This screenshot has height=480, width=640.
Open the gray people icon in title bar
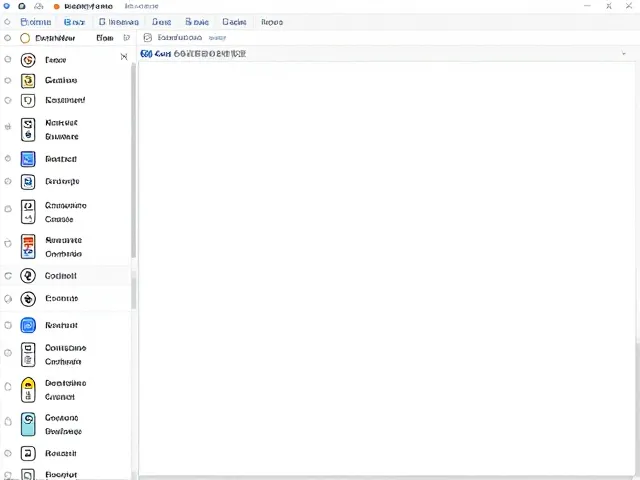[x=38, y=6]
